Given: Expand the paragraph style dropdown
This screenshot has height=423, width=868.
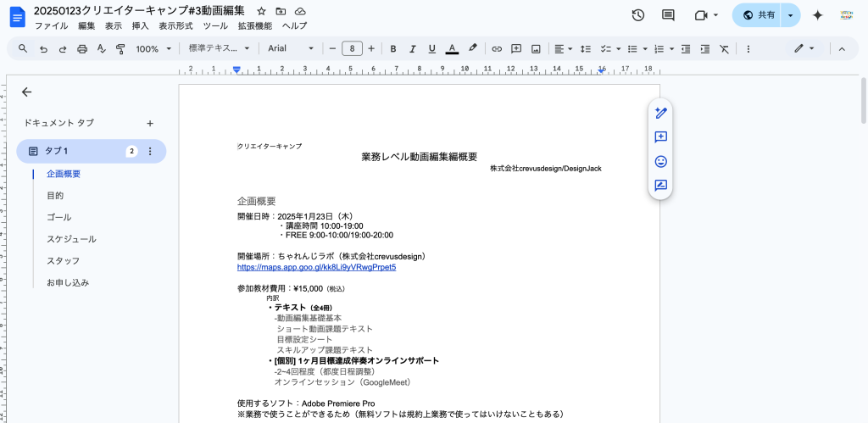Looking at the screenshot, I should [219, 49].
